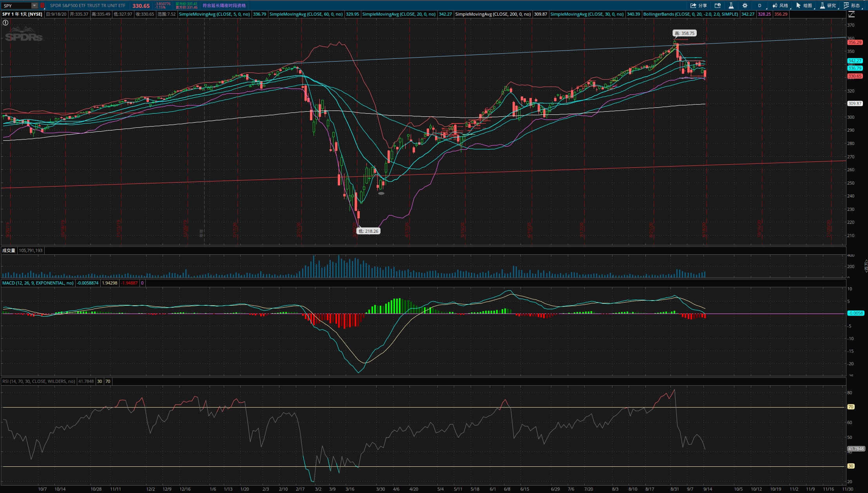Click the 342.27 price axis tag

tap(855, 61)
